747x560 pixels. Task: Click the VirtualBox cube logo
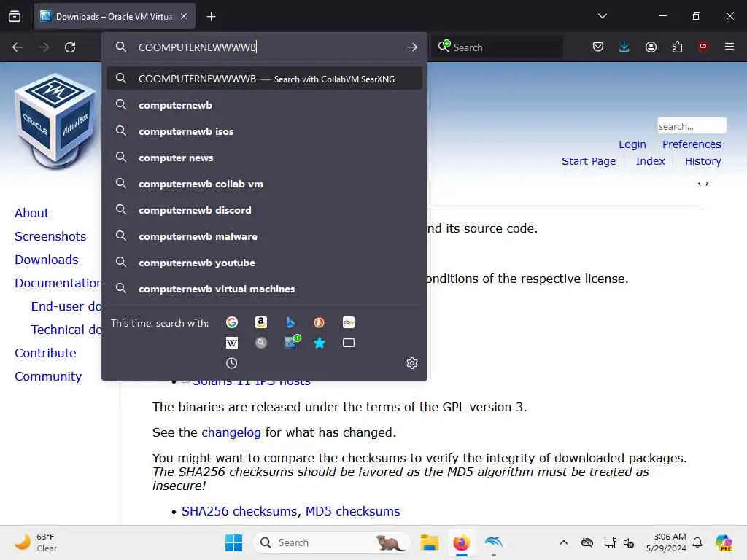click(55, 121)
